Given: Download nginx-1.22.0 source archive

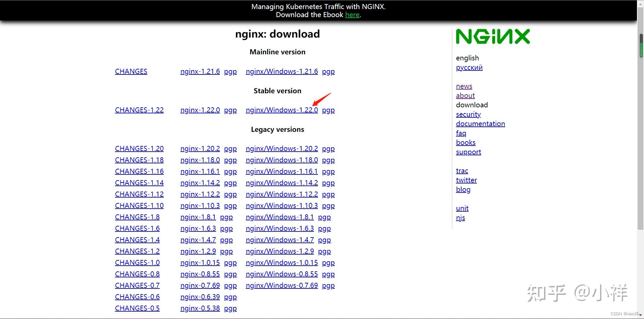Looking at the screenshot, I should [200, 110].
